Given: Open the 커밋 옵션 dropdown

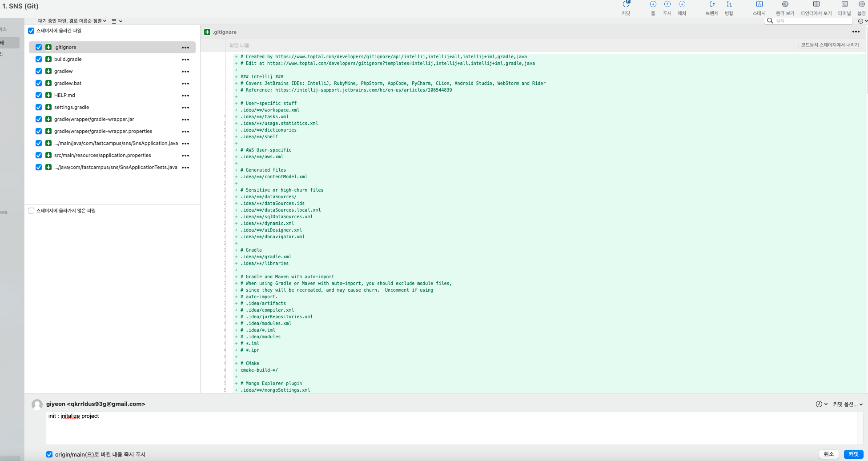Looking at the screenshot, I should (x=848, y=404).
